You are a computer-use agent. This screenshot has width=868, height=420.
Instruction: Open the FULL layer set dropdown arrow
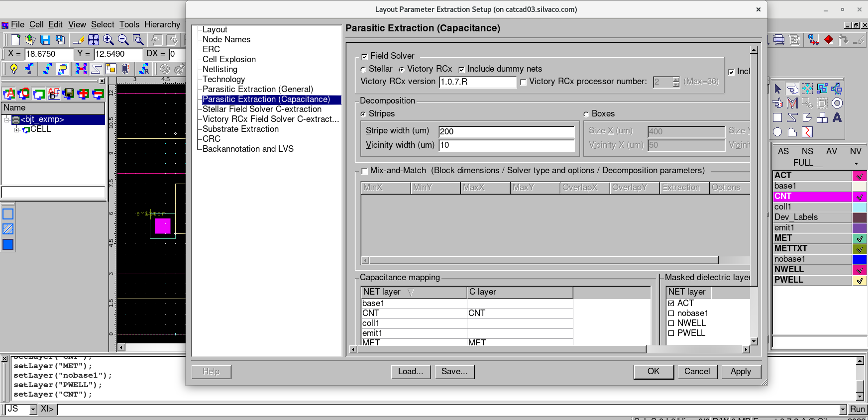[x=856, y=164]
